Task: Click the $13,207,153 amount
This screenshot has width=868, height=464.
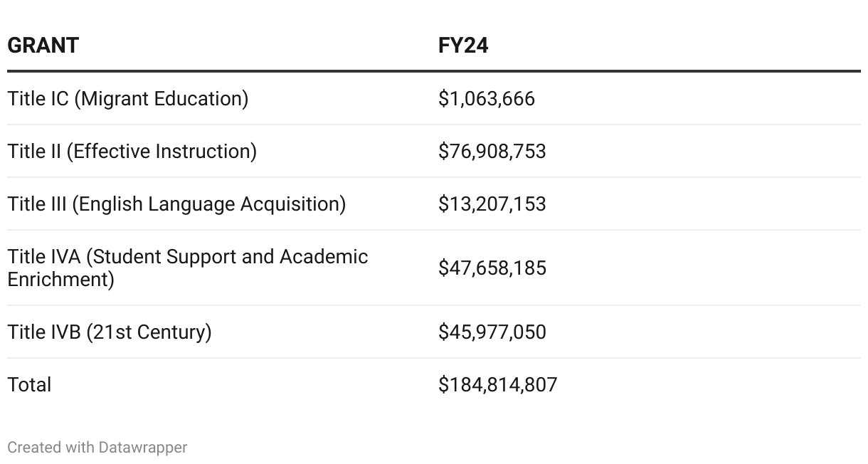Action: 492,204
